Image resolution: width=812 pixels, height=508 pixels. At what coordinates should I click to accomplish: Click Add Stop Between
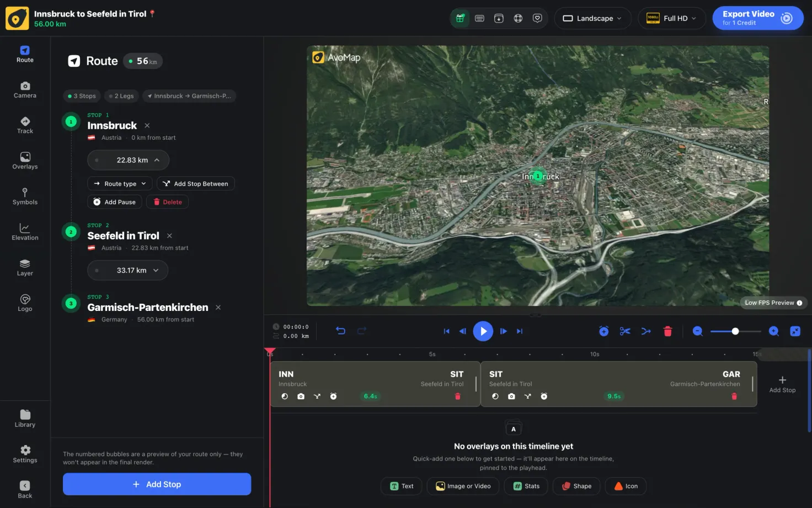click(196, 184)
